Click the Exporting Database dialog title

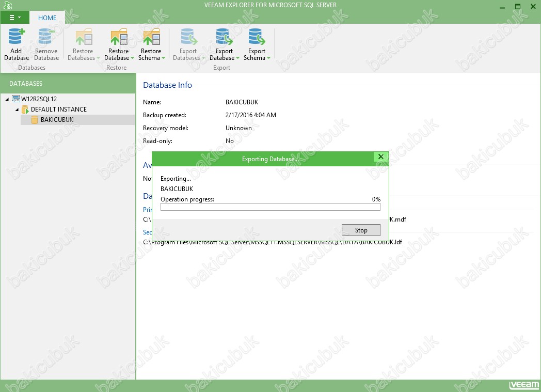270,159
